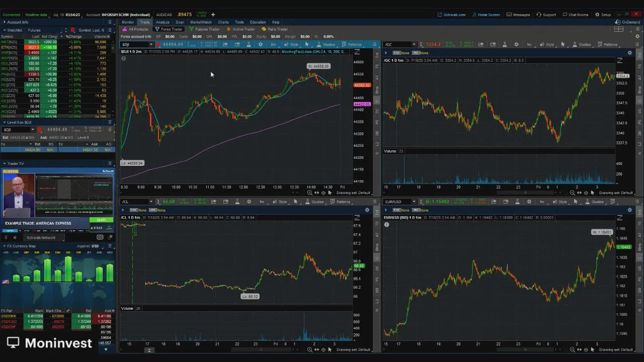
Task: Open Patterns on the /CL chart
Action: coord(340,202)
